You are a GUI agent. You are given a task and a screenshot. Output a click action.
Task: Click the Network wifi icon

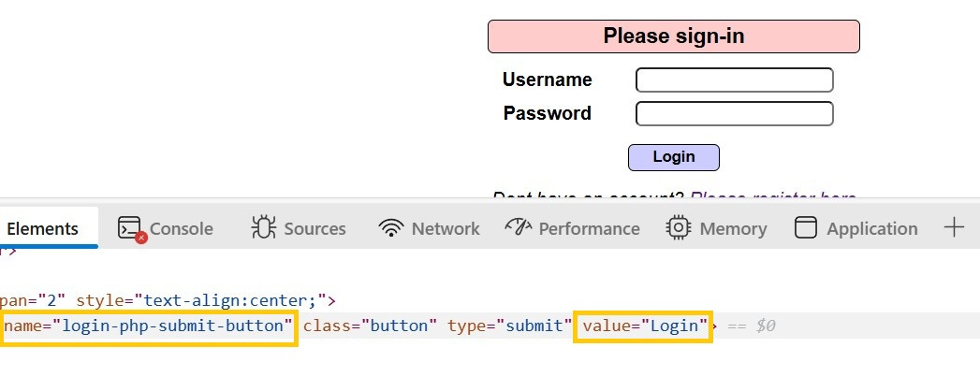(x=390, y=228)
